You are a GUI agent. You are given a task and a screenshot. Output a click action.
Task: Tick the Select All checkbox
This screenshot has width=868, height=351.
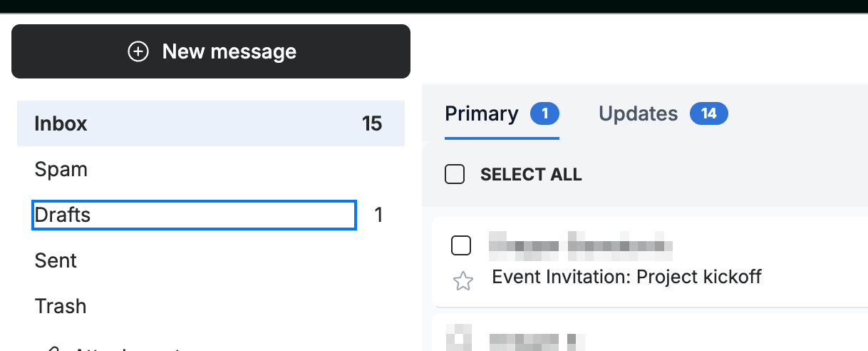tap(455, 174)
